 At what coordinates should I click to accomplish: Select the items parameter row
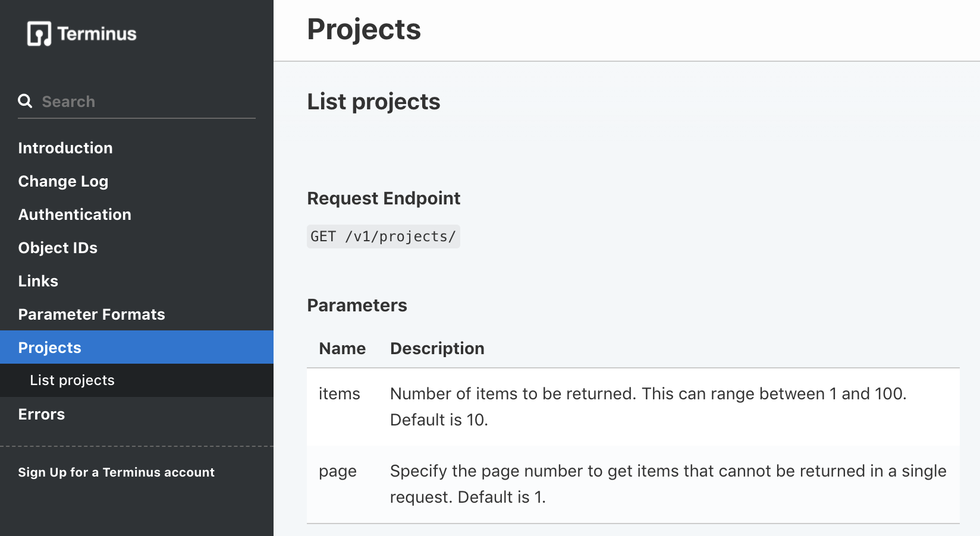[x=633, y=406]
